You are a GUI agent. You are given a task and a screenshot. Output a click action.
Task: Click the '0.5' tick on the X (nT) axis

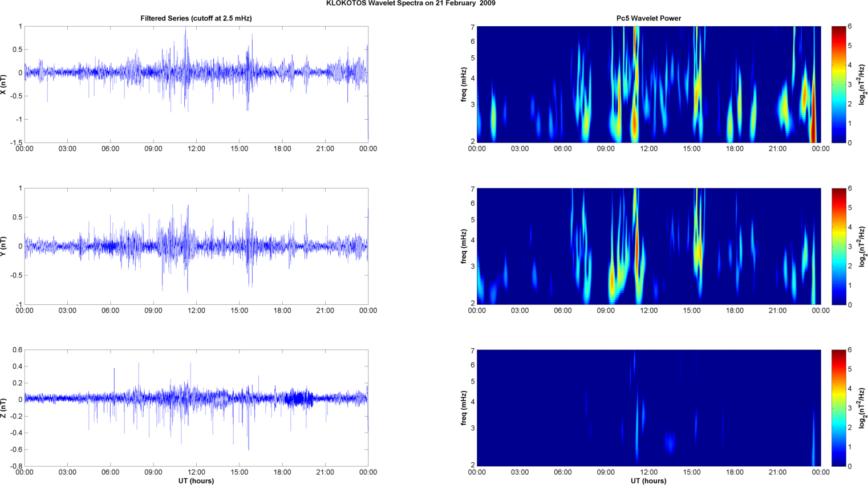pyautogui.click(x=18, y=50)
